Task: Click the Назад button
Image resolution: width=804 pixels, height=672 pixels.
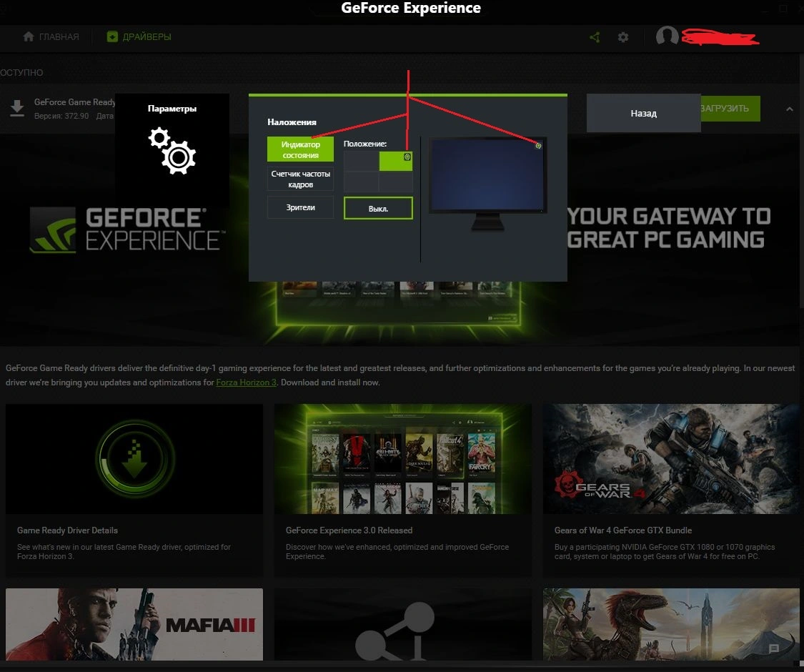Action: [643, 113]
